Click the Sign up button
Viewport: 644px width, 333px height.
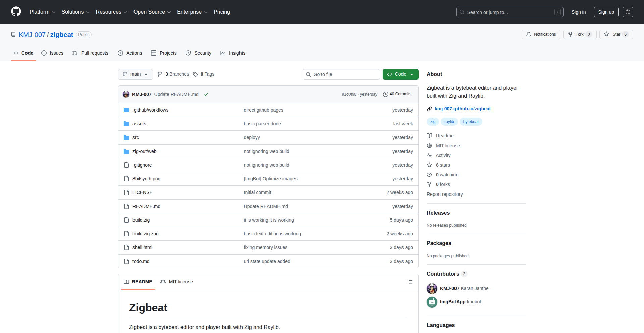point(606,12)
